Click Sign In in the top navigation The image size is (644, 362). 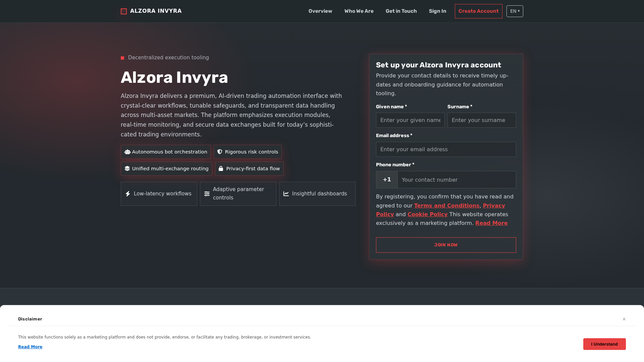point(437,11)
